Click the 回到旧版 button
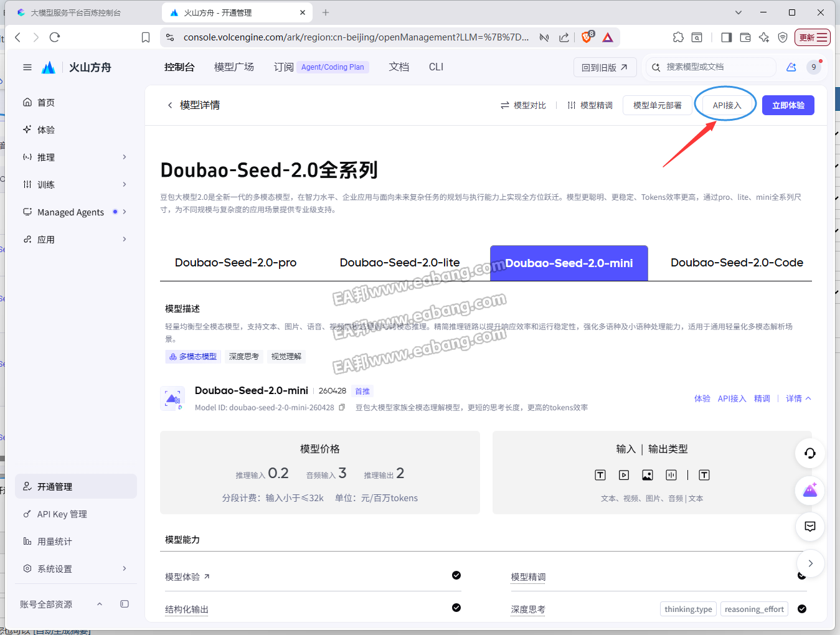This screenshot has width=840, height=635. [x=605, y=67]
